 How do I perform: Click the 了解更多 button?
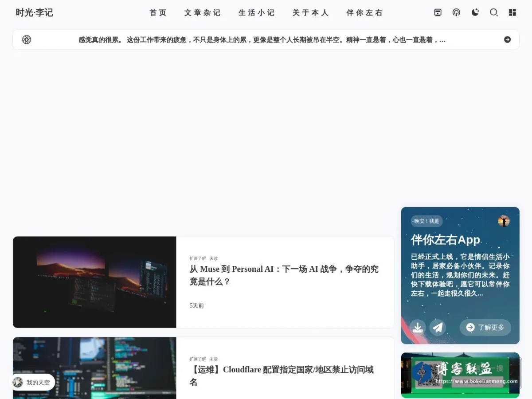tap(485, 328)
